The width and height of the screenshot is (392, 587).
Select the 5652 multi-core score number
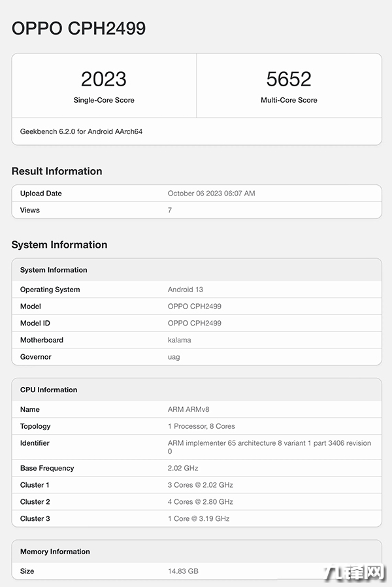pyautogui.click(x=289, y=79)
